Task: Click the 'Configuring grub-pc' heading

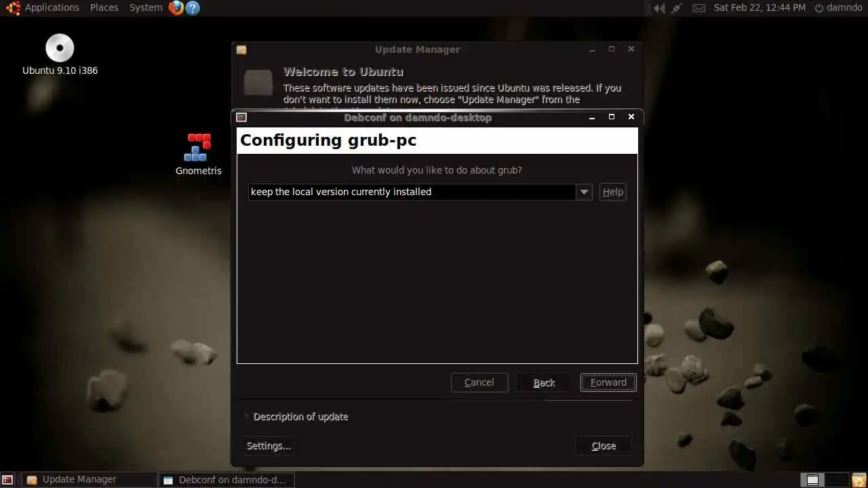Action: [328, 140]
